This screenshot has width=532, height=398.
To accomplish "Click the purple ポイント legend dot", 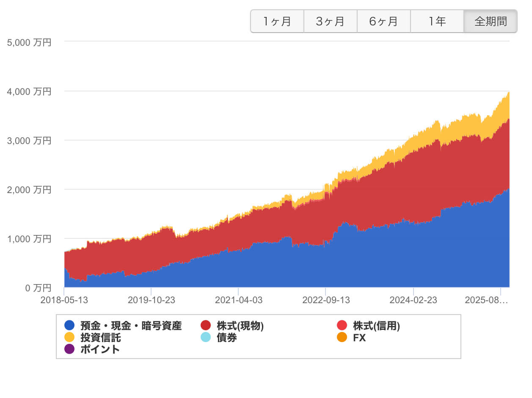I will click(x=69, y=349).
